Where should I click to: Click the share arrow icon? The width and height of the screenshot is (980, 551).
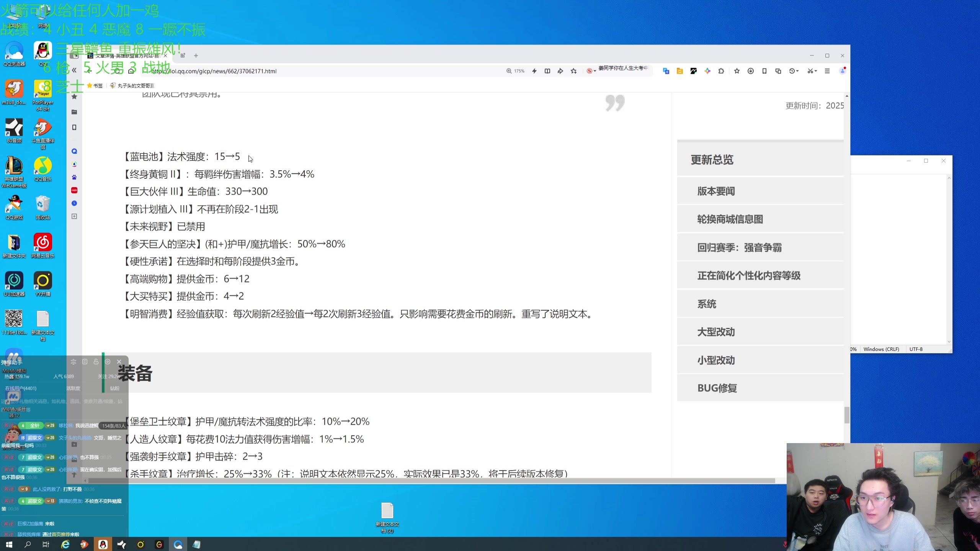click(x=560, y=71)
